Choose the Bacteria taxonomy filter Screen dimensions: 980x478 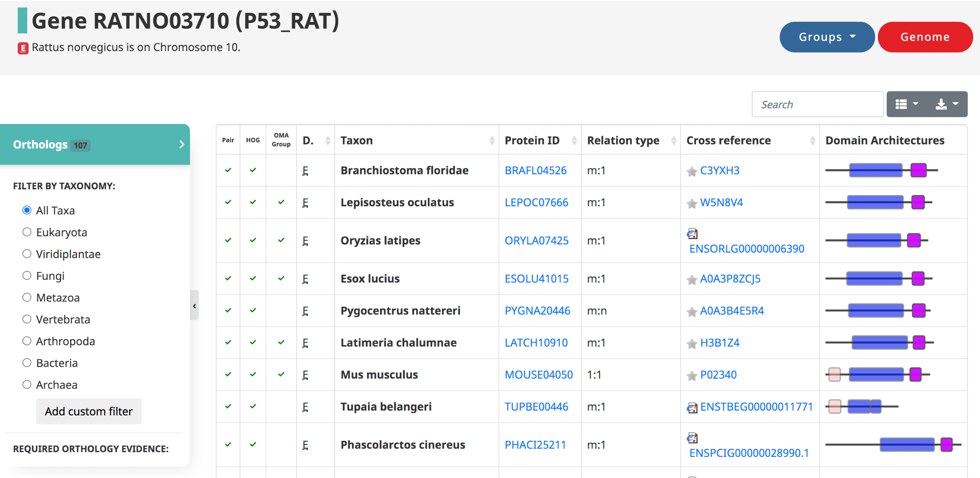pos(26,362)
